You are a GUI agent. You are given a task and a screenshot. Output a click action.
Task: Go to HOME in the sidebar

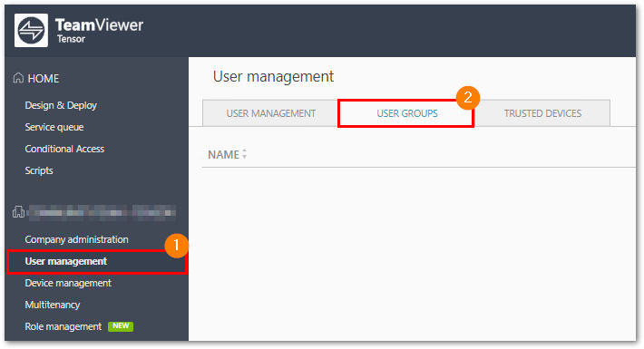tap(44, 79)
